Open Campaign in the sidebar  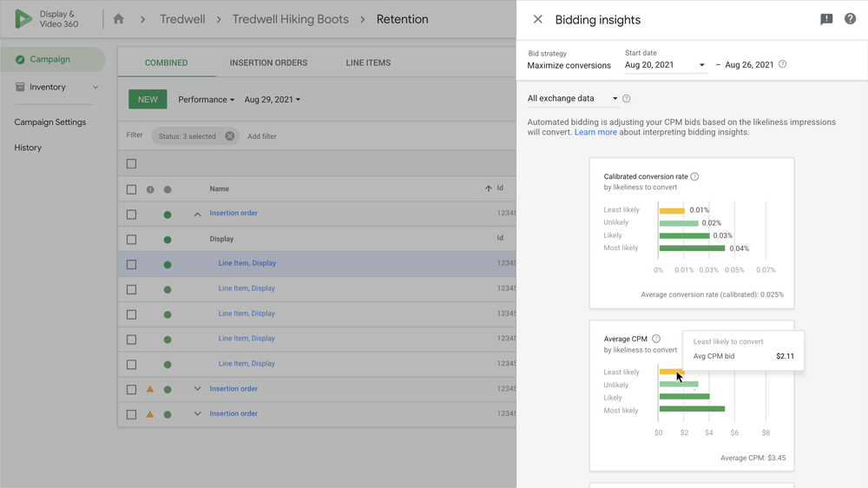(x=53, y=59)
